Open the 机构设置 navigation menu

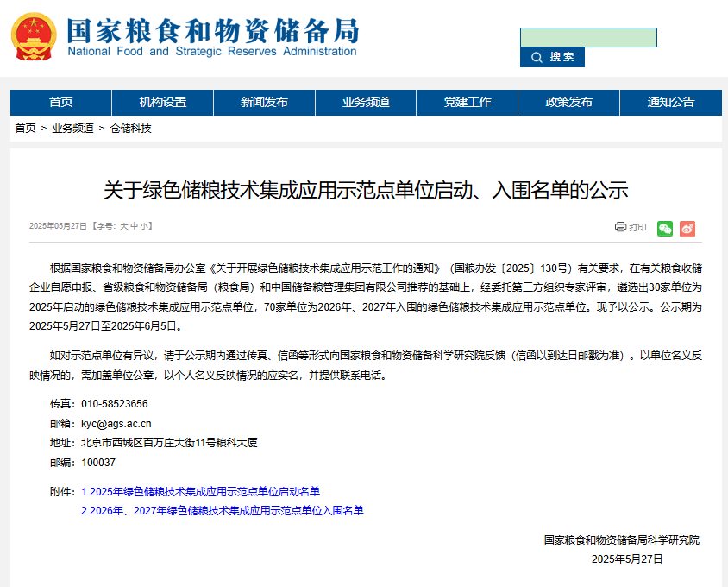162,102
